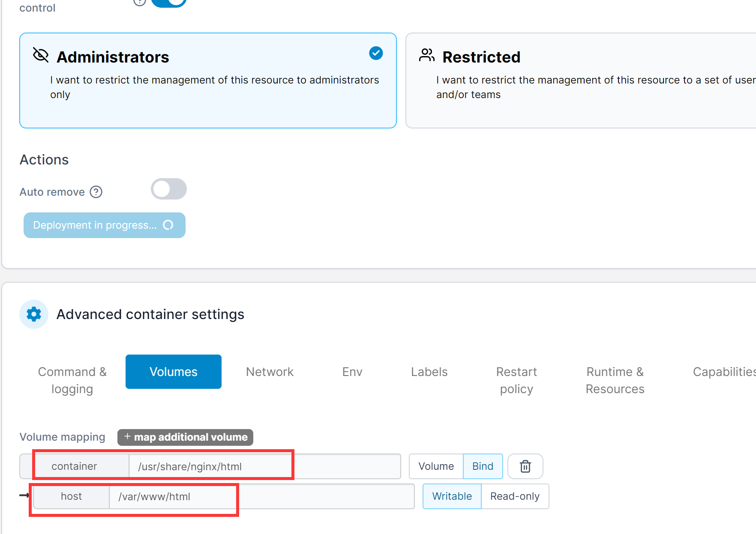The width and height of the screenshot is (756, 534).
Task: Click the deployment progress spinner icon
Action: click(168, 225)
